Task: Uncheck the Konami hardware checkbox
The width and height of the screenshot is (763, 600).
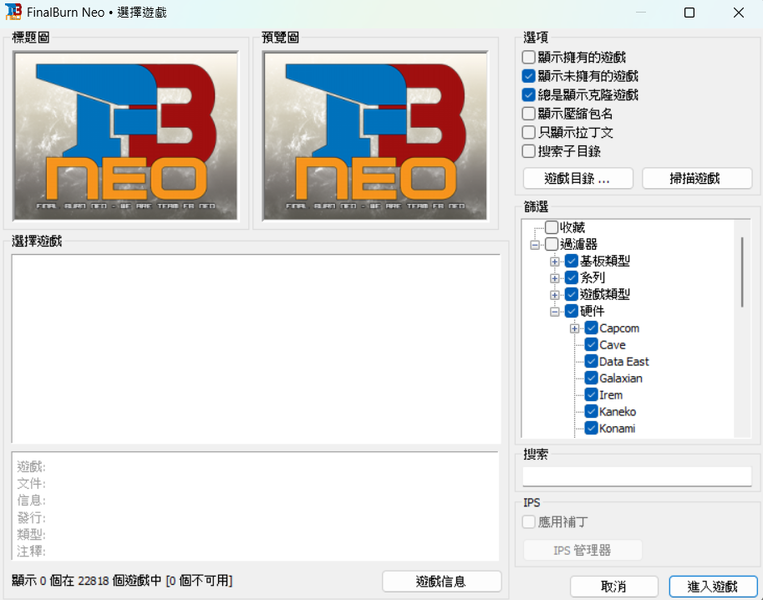Action: (x=591, y=428)
